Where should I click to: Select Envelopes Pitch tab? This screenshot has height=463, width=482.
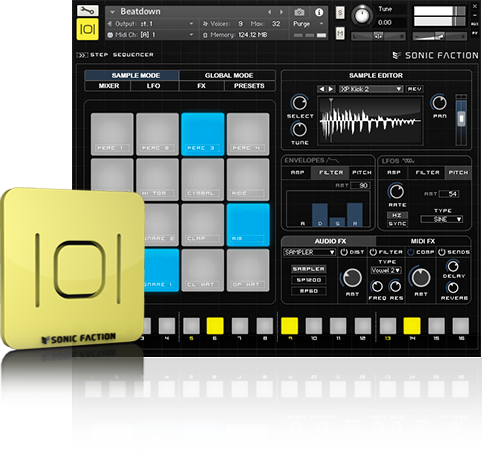(362, 173)
